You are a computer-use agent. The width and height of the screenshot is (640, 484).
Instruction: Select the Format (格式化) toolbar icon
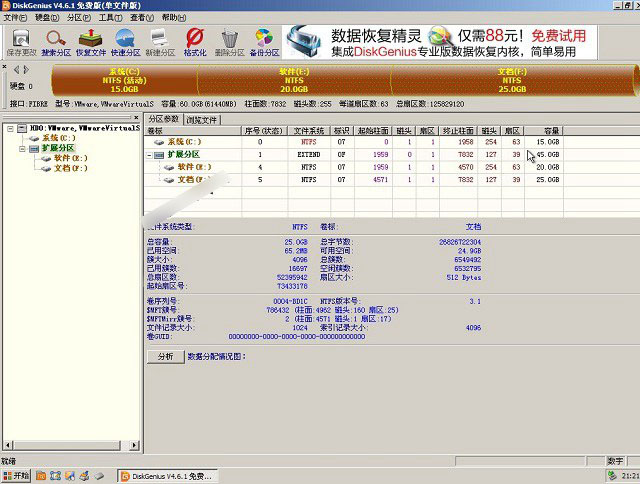(x=195, y=42)
